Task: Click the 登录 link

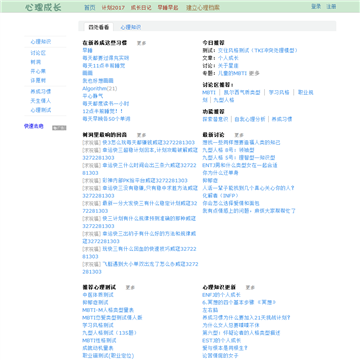Action: [x=316, y=6]
